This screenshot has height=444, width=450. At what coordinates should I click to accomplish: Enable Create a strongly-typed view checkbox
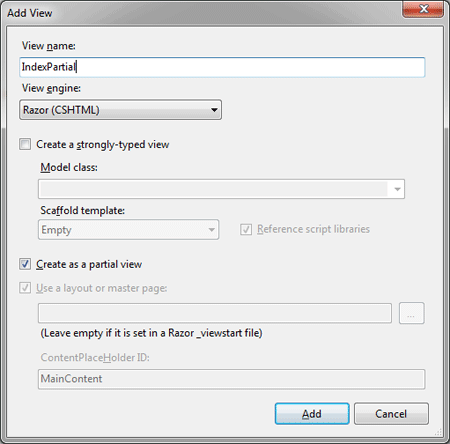(25, 144)
